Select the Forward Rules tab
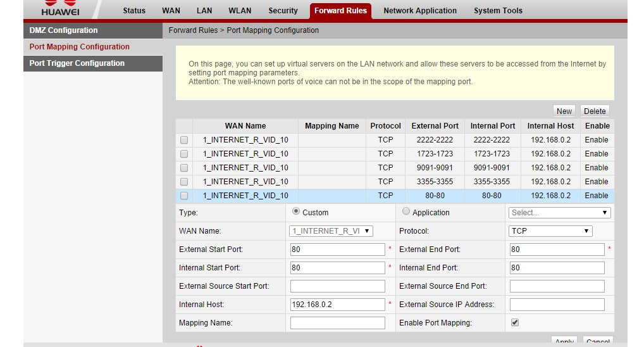Viewport: 644px width, 347px height. pyautogui.click(x=340, y=11)
